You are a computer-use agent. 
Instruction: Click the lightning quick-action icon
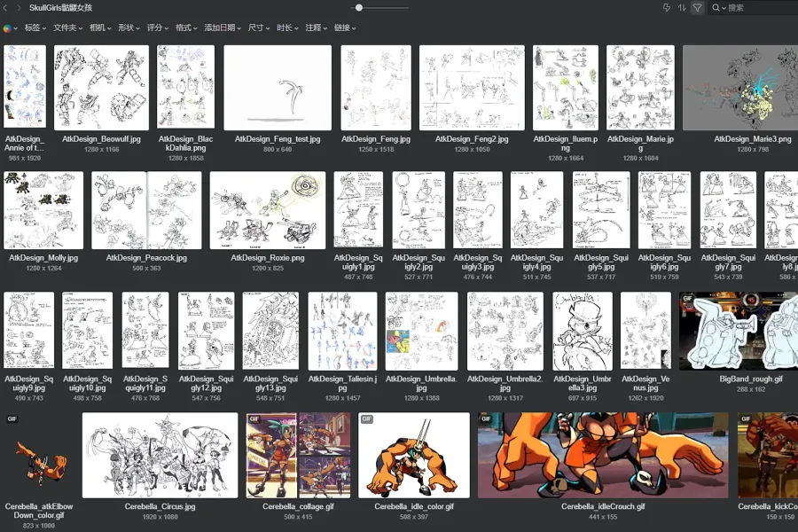[667, 8]
